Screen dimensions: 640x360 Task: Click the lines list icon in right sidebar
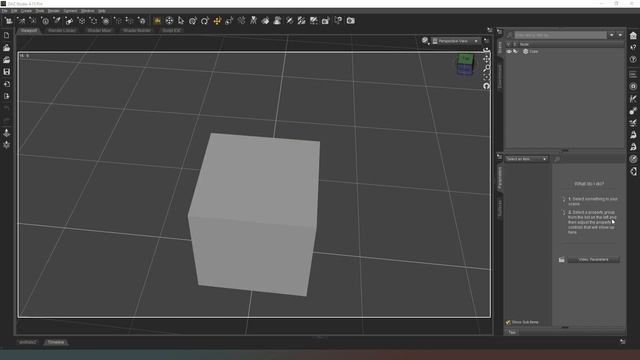coord(633,74)
